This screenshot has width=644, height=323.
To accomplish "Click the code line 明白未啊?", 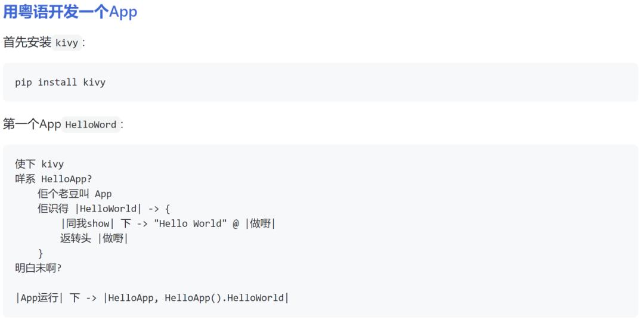I will coord(38,268).
